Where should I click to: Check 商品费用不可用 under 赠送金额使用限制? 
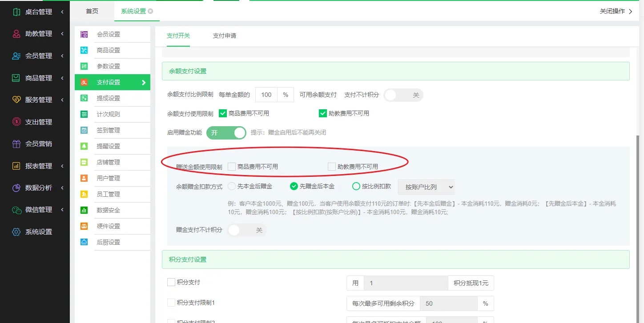pyautogui.click(x=232, y=167)
